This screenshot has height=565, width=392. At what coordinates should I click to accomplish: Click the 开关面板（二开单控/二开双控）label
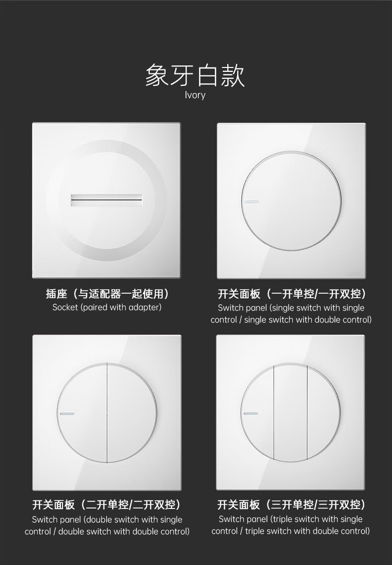[x=107, y=504]
